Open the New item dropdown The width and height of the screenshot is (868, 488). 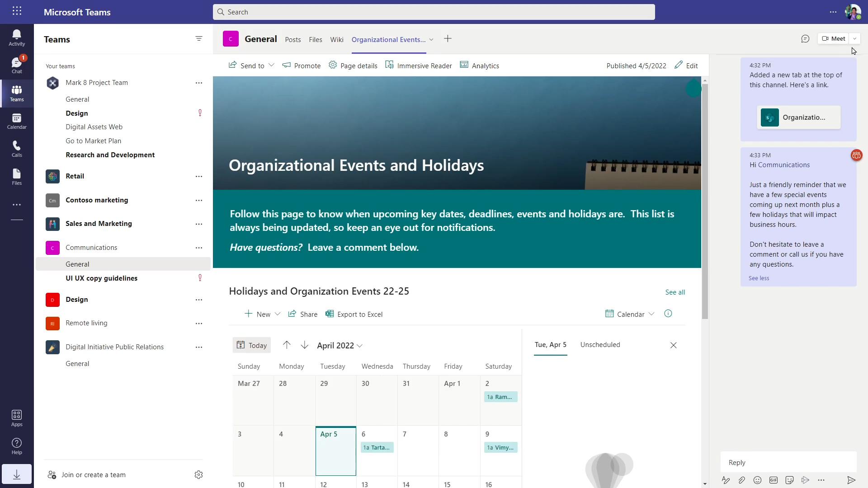[x=263, y=314]
